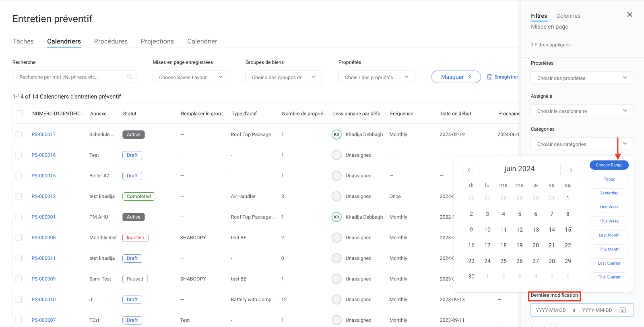The image size is (644, 327).
Task: Click the search magnifier icon in Recherche
Action: point(130,77)
